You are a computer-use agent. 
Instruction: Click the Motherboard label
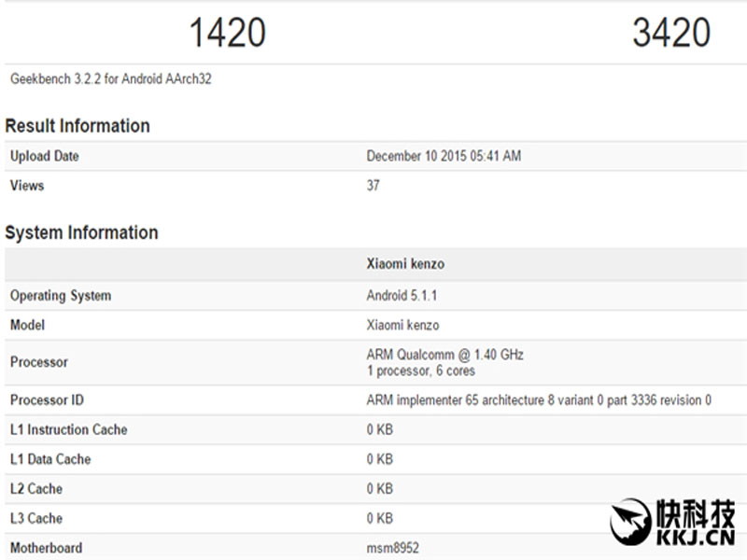click(46, 548)
